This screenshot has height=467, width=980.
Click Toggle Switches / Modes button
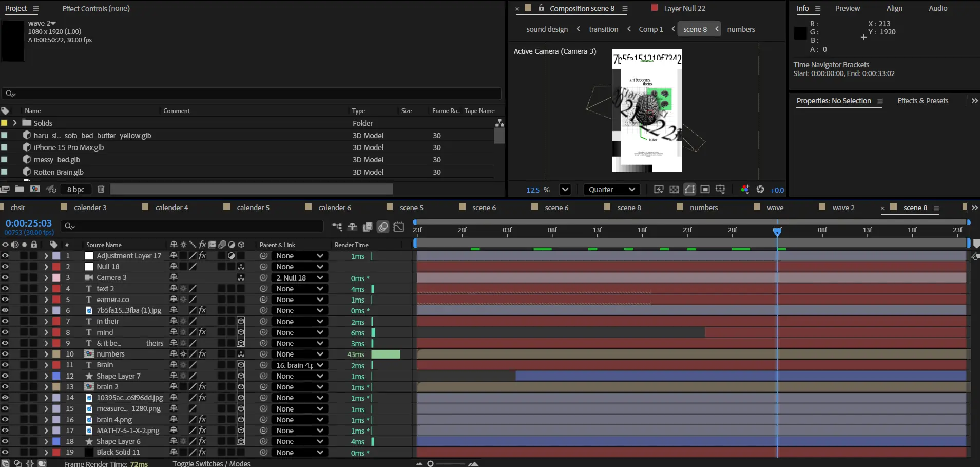click(212, 463)
